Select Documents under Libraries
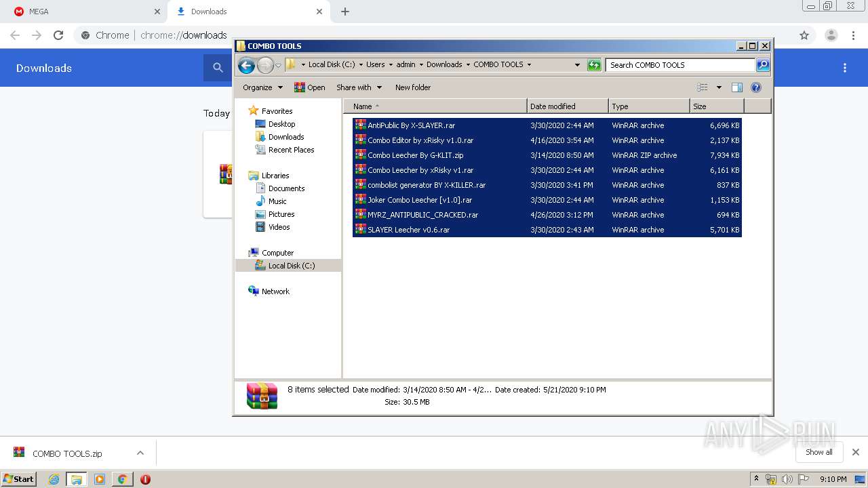The height and width of the screenshot is (488, 868). click(286, 188)
